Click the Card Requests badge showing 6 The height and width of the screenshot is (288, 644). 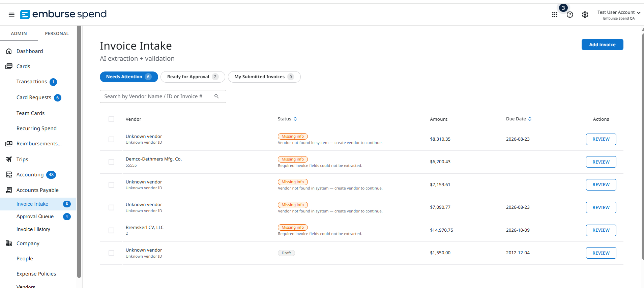(58, 98)
